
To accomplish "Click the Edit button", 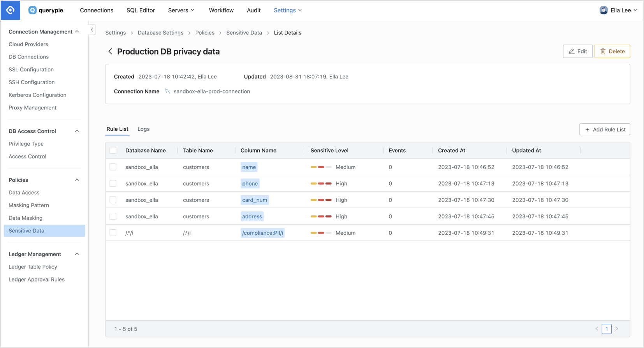I will tap(578, 51).
